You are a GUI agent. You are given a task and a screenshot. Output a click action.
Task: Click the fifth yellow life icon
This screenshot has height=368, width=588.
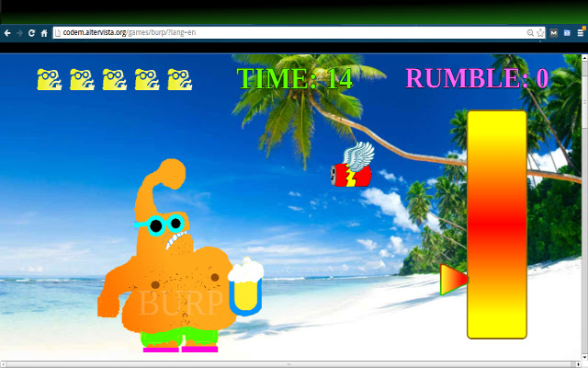[180, 80]
